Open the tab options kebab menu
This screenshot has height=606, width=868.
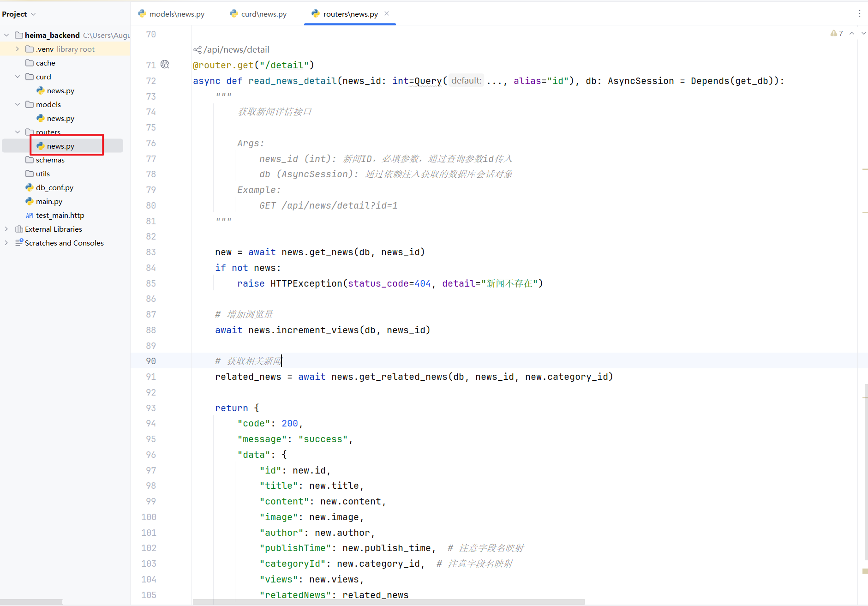[x=859, y=14]
